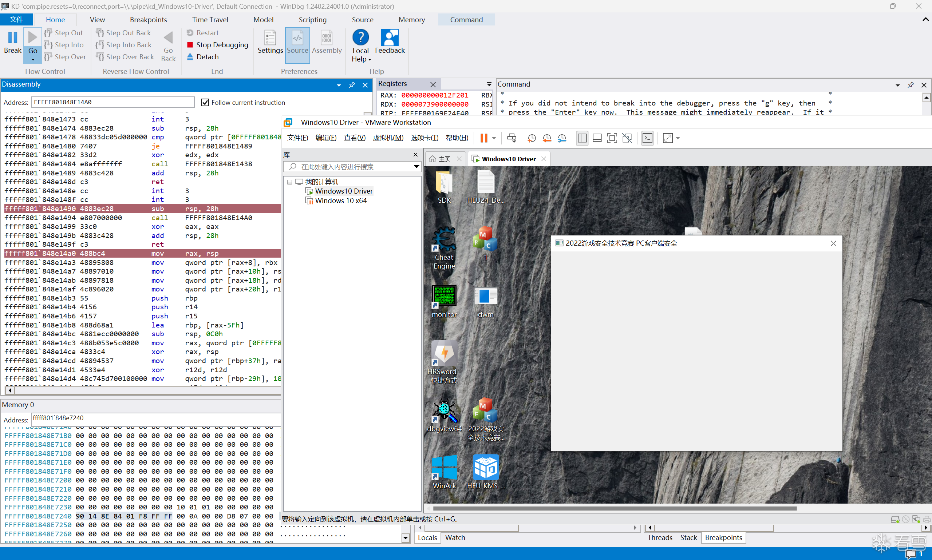Pin the Disassembly window
Screen dimensions: 932x560
click(x=351, y=85)
